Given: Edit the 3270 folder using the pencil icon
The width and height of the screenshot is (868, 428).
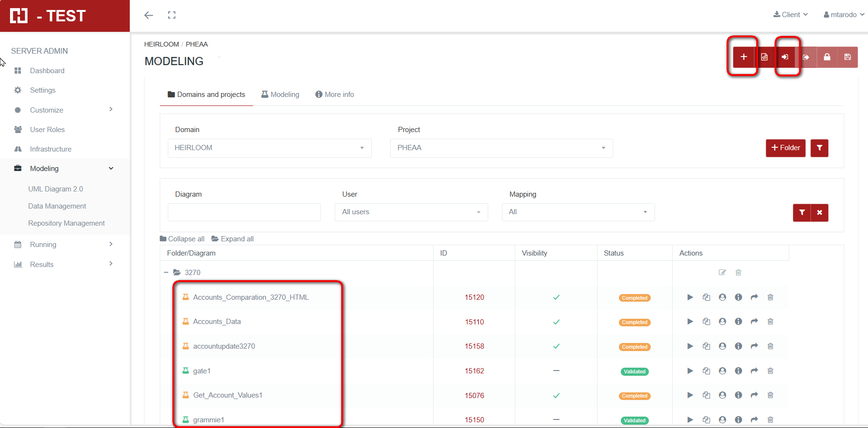Looking at the screenshot, I should (x=722, y=272).
